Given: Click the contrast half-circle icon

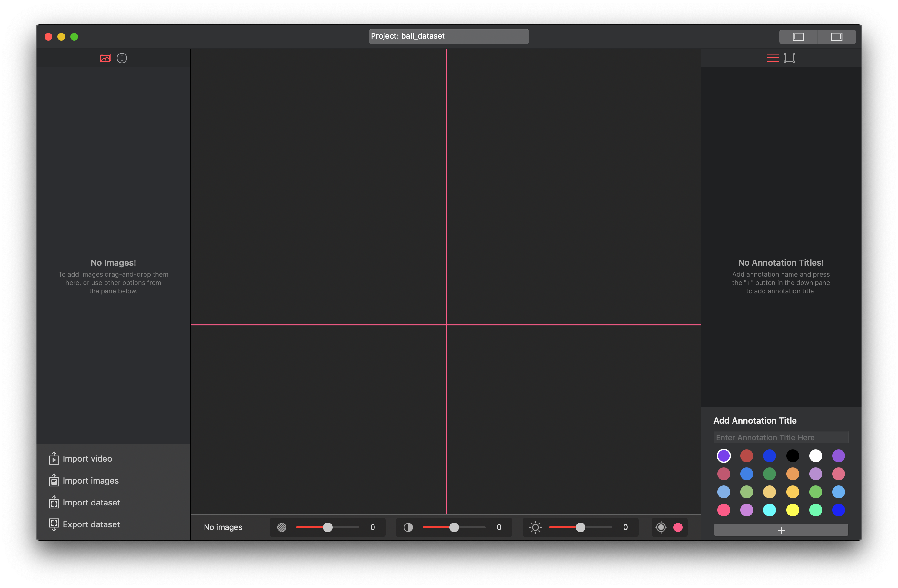Looking at the screenshot, I should [408, 527].
